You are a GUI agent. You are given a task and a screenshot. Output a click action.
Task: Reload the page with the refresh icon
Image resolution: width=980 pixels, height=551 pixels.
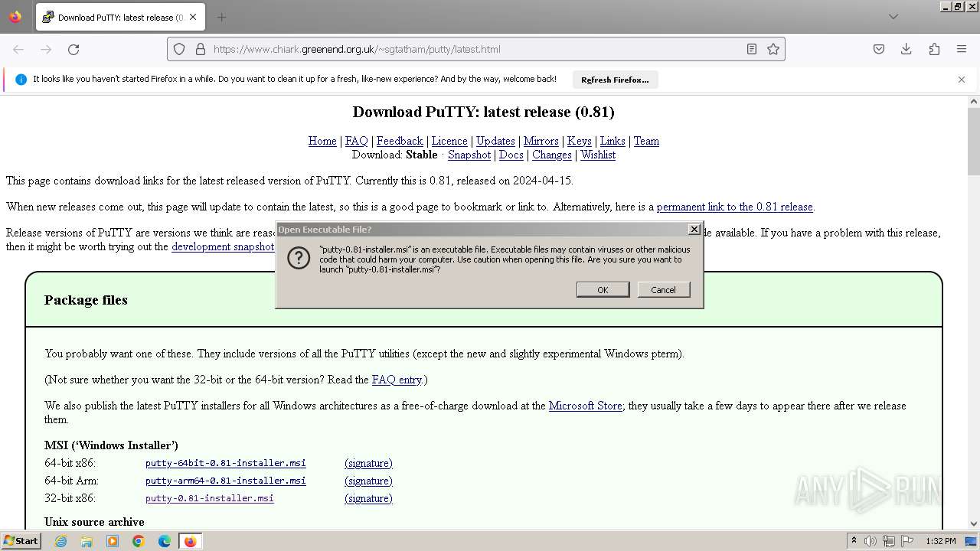(73, 49)
